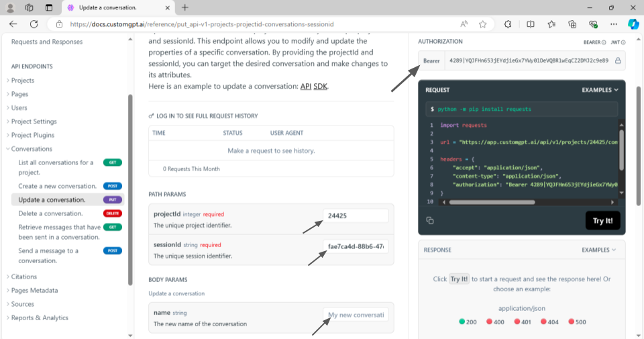The image size is (644, 339).
Task: Show 401 response example
Action: click(523, 322)
